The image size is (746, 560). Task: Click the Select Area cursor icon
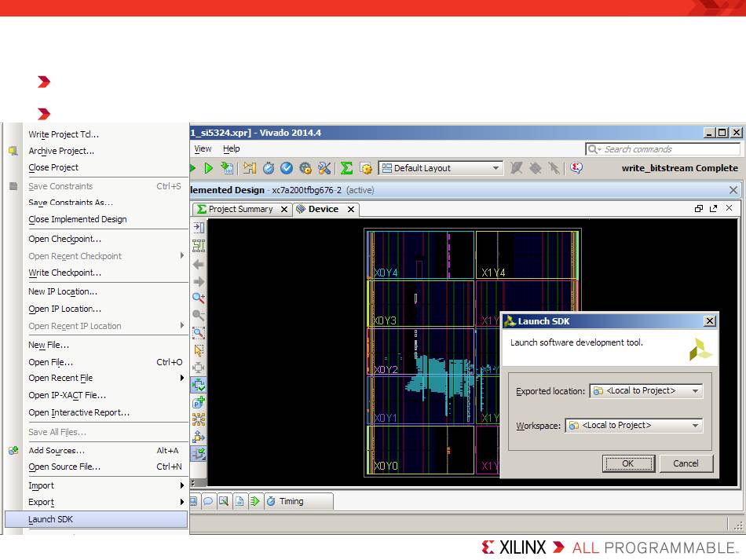click(199, 350)
